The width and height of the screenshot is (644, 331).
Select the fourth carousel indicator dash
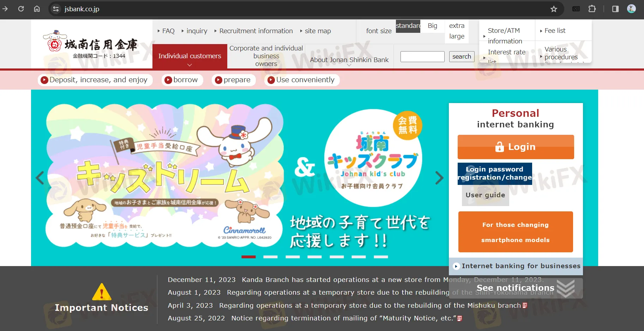point(314,257)
